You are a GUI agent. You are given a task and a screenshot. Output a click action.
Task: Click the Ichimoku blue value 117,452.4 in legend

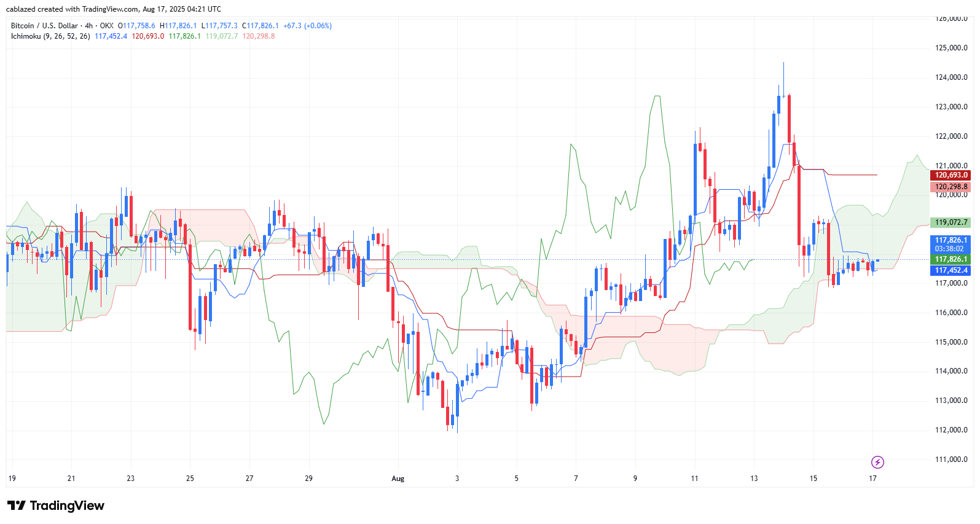pos(111,36)
